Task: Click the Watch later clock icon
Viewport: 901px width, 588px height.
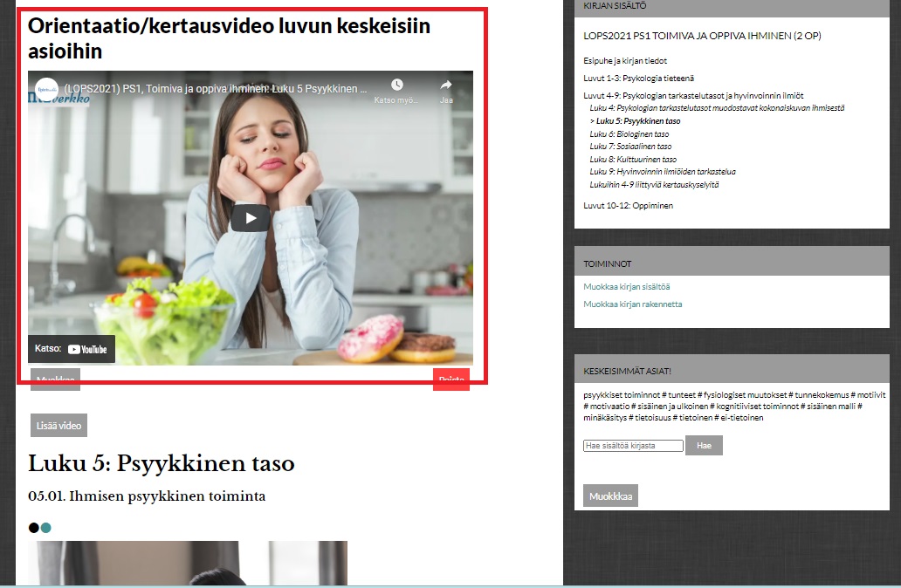Action: [x=397, y=85]
